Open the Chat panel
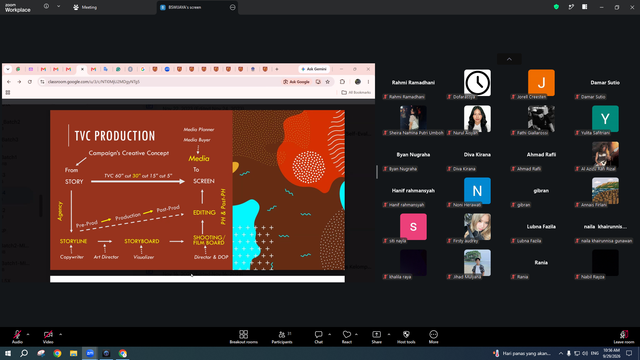 pyautogui.click(x=318, y=337)
